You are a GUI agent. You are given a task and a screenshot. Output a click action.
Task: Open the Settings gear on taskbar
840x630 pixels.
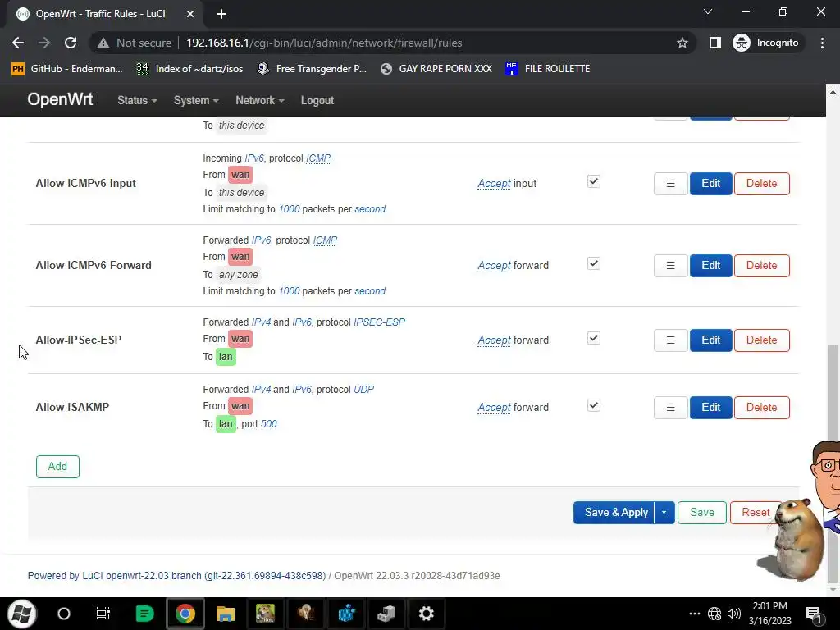426,614
